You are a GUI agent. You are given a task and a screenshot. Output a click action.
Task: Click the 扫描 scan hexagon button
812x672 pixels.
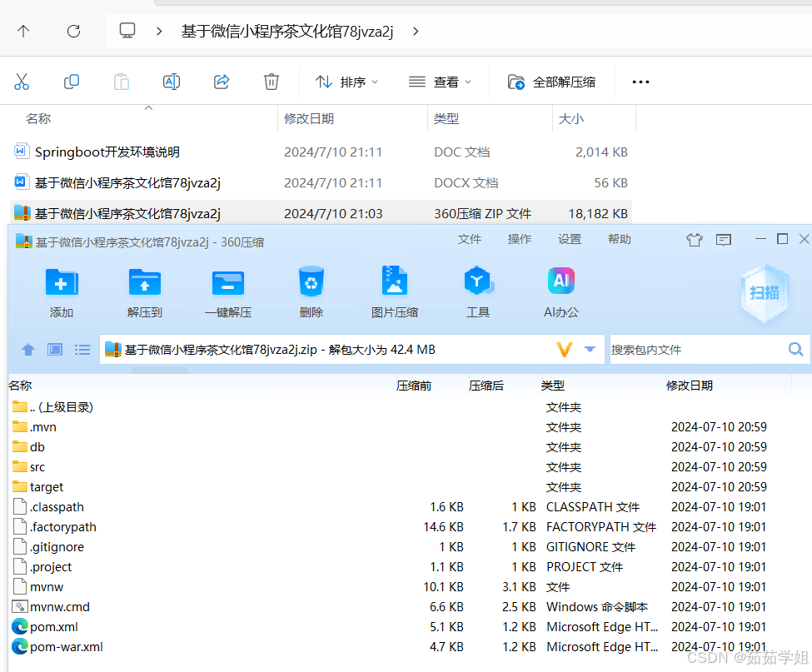click(765, 293)
